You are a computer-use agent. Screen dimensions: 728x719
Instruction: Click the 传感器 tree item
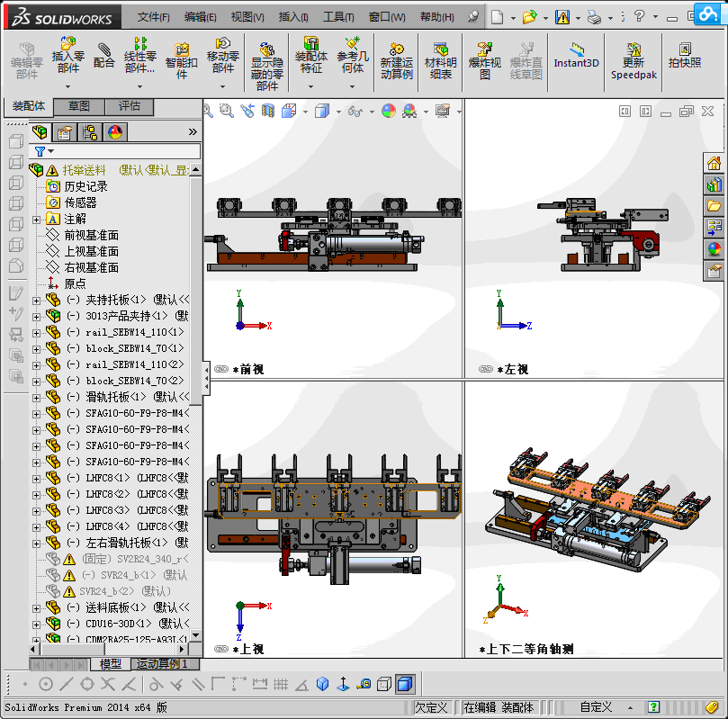(80, 202)
